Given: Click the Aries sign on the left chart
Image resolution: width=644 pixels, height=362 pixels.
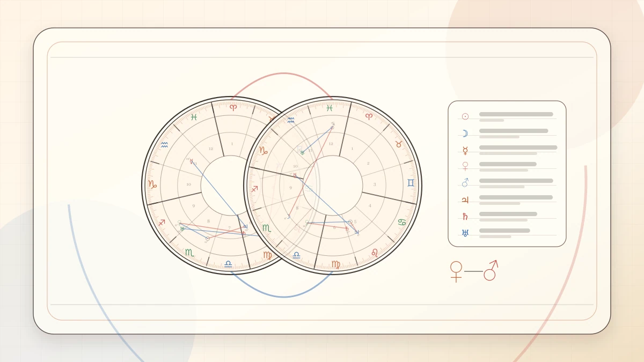Looking at the screenshot, I should (233, 107).
